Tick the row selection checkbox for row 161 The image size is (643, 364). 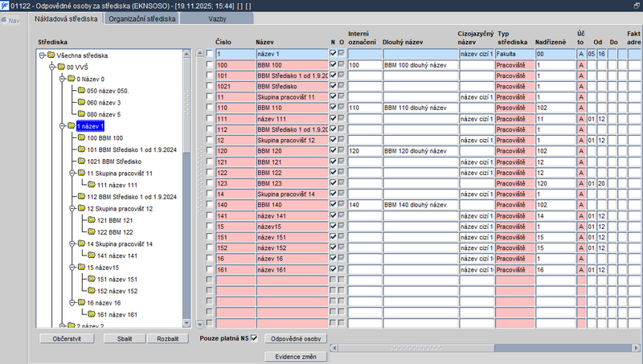point(210,269)
